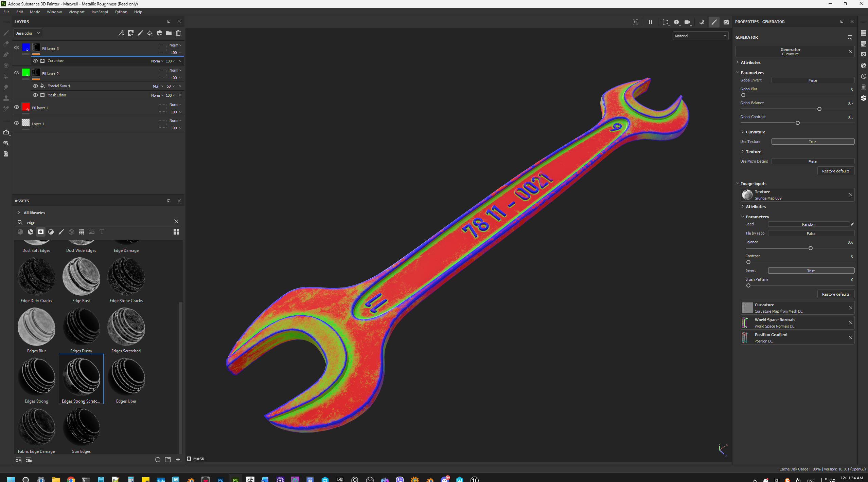The height and width of the screenshot is (482, 868).
Task: Toggle visibility of Fractal Sum 4 effect
Action: coord(35,86)
